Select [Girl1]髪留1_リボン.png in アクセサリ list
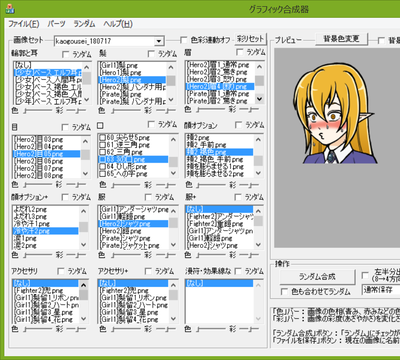Viewport: 400px width, 360px height. 46,298
